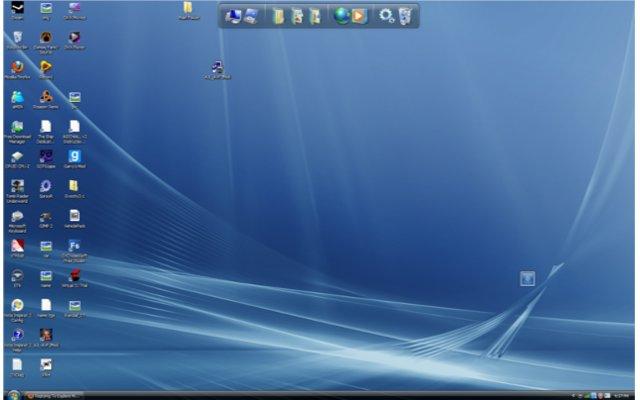Open the recycle bin icon in the dock

[x=405, y=16]
